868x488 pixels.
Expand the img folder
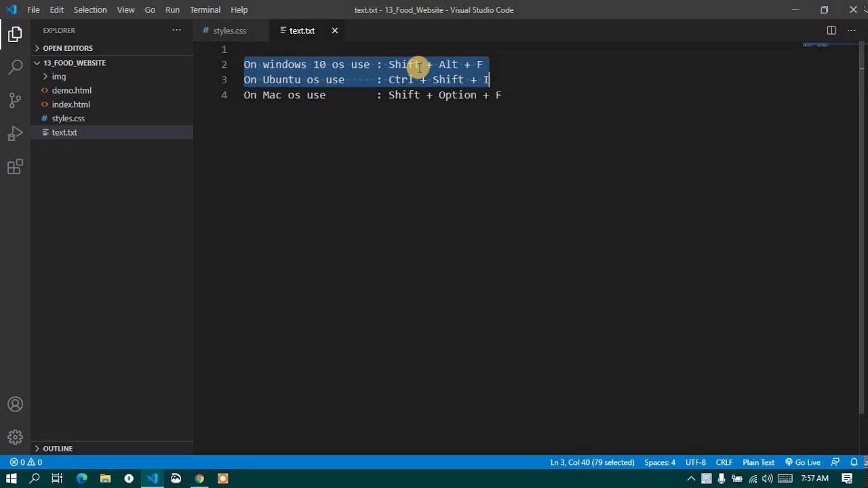(x=112, y=77)
